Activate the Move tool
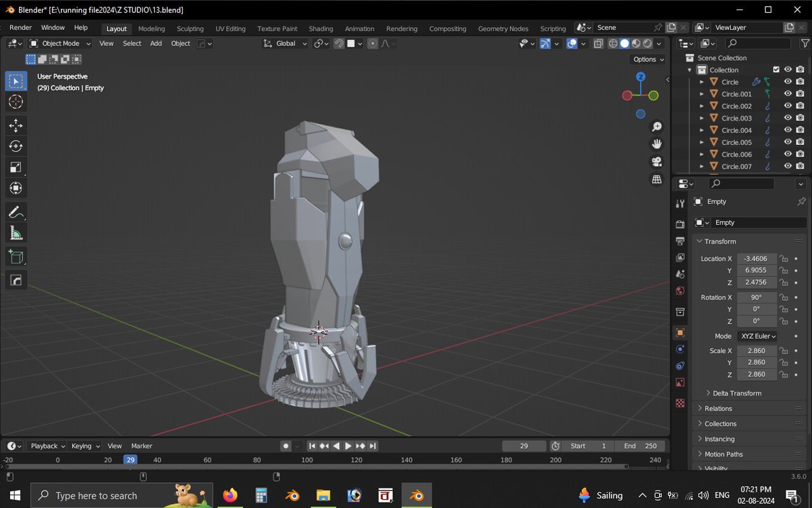Image resolution: width=812 pixels, height=508 pixels. (16, 125)
